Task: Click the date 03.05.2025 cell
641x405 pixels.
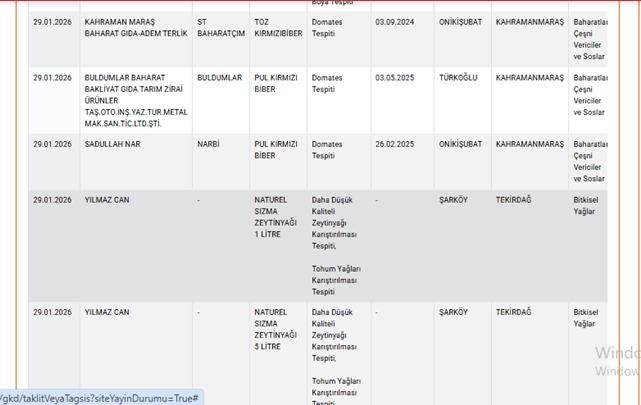Action: [x=394, y=78]
